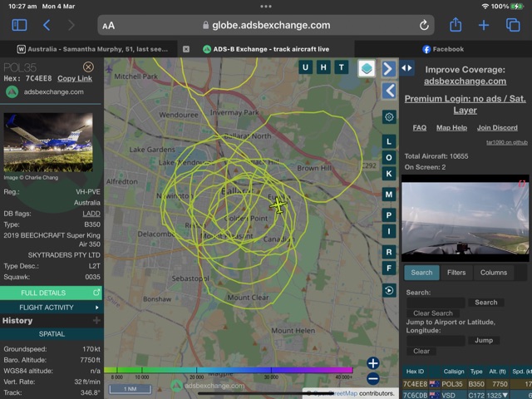532x399 pixels.
Task: Click the Join Discord link
Action: (x=497, y=128)
